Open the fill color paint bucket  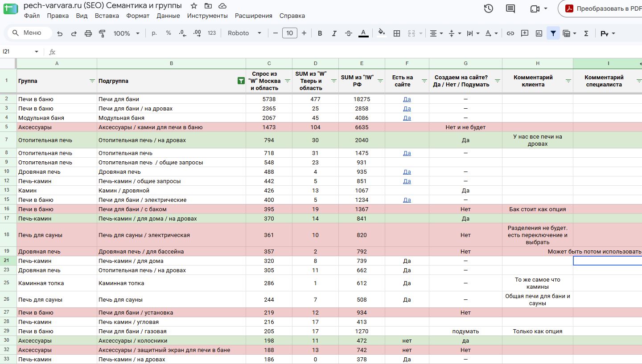point(381,33)
